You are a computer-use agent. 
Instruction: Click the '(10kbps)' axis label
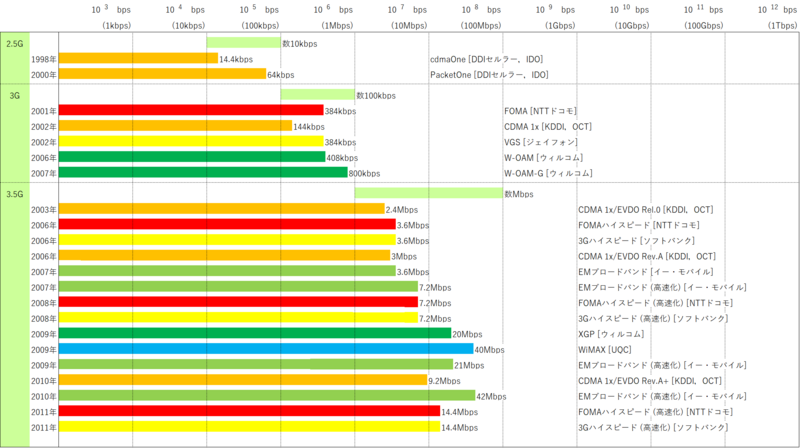189,26
